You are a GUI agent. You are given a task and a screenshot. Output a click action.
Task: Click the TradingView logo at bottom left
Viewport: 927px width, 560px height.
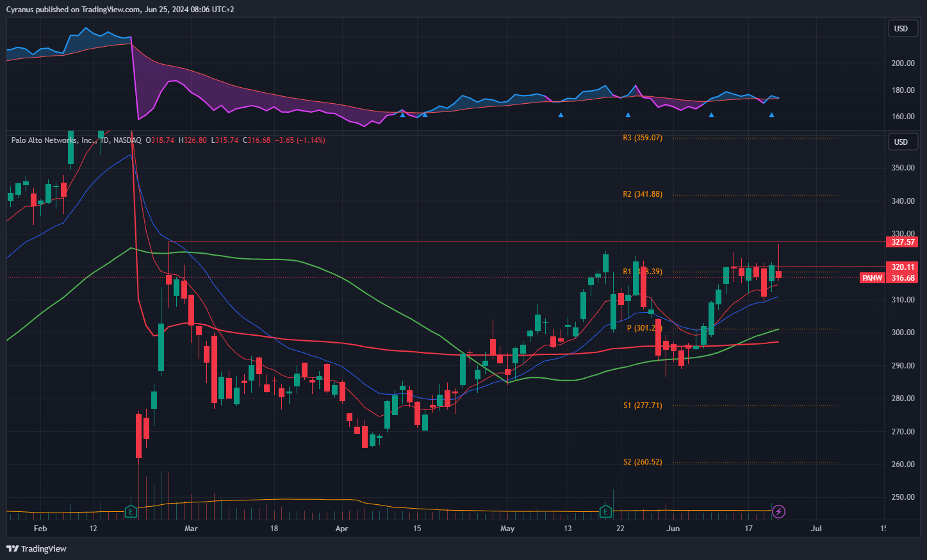[x=37, y=548]
